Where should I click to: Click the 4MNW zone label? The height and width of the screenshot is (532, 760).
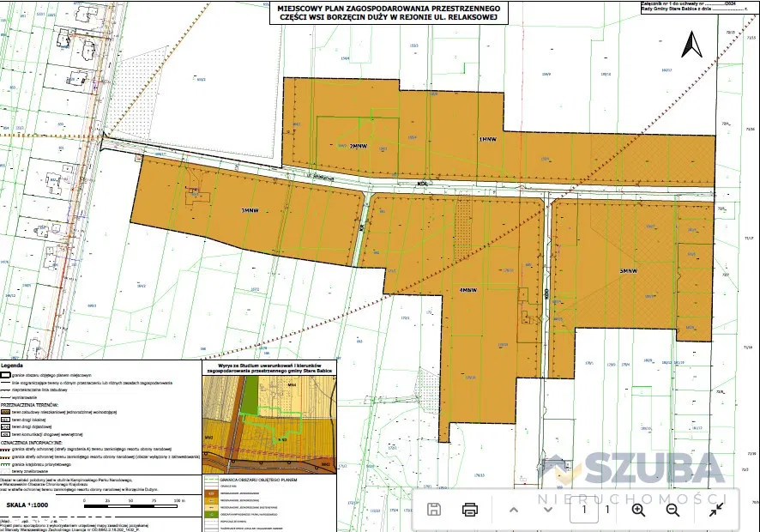point(468,290)
